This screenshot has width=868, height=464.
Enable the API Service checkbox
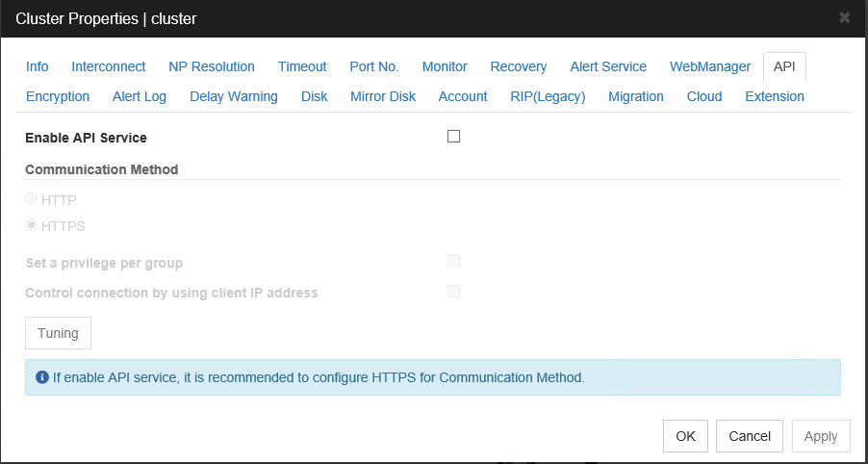[453, 137]
